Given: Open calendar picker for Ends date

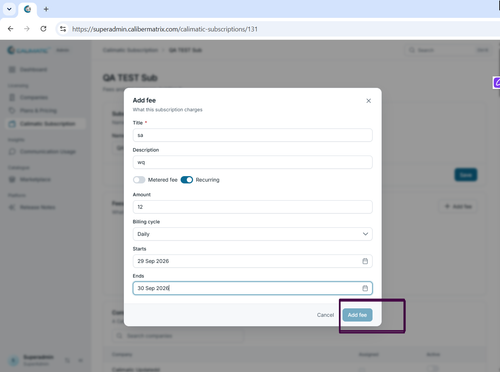Looking at the screenshot, I should click(x=365, y=288).
